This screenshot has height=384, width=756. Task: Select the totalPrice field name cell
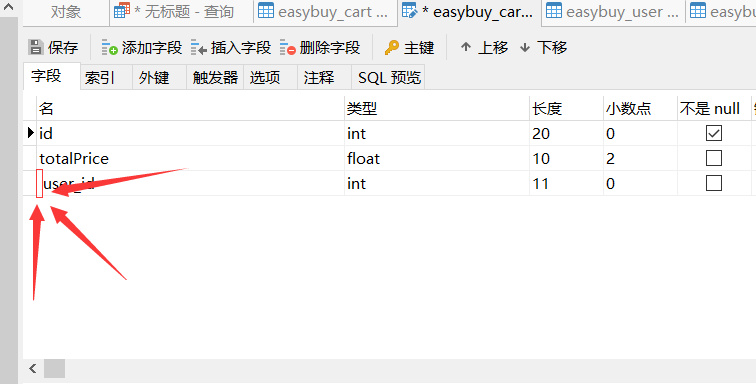pyautogui.click(x=190, y=158)
